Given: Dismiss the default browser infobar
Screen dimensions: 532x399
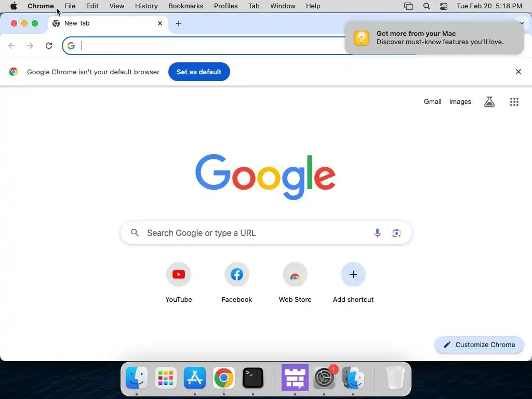Looking at the screenshot, I should point(518,72).
